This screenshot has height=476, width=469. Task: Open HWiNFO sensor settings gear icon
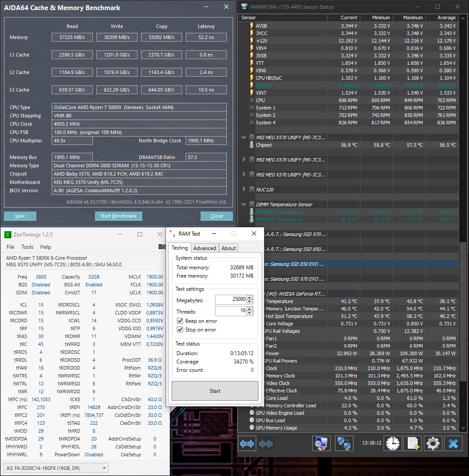click(x=433, y=444)
